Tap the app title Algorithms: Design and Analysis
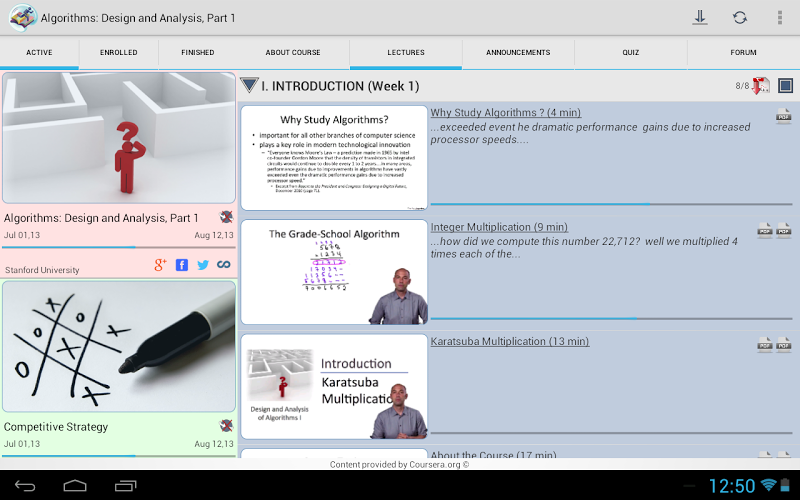 click(x=138, y=18)
